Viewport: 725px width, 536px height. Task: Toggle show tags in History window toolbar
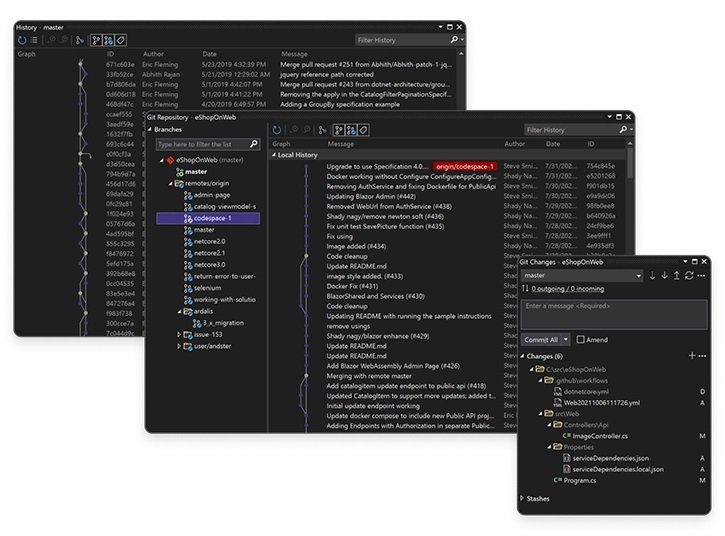(x=120, y=40)
